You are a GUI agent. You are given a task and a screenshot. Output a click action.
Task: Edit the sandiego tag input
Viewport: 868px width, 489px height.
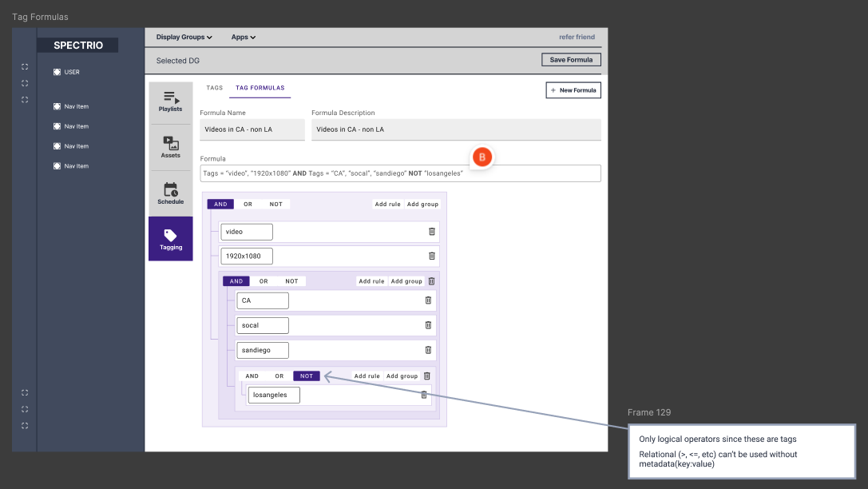263,351
